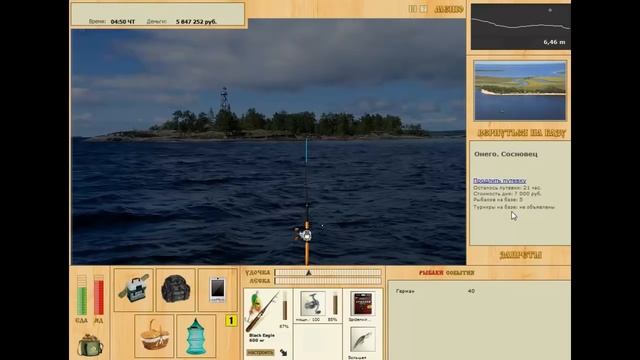Click the green ЕДА food level bar

82,295
